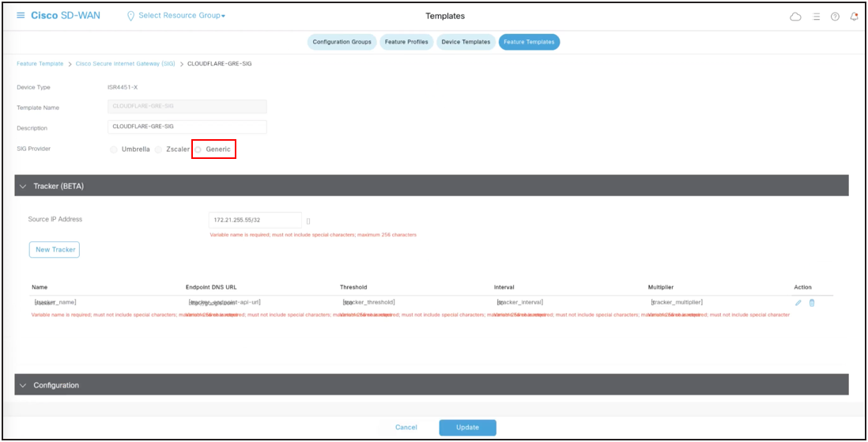Select the Generic SIG provider
Screen dimensions: 868x442
(198, 149)
